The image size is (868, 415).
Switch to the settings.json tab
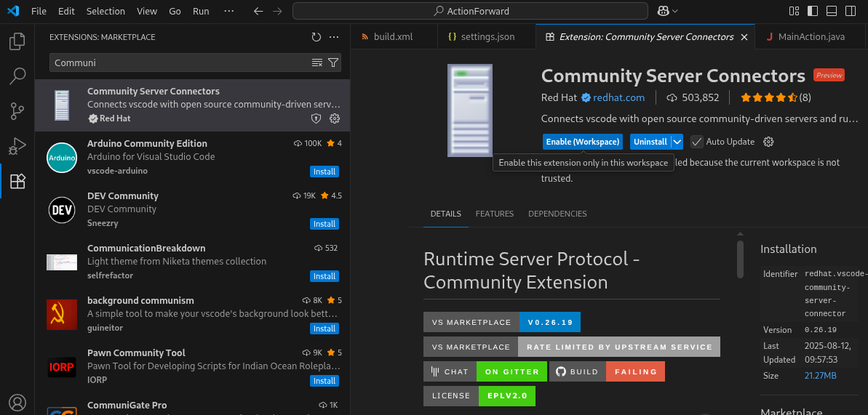tap(487, 37)
